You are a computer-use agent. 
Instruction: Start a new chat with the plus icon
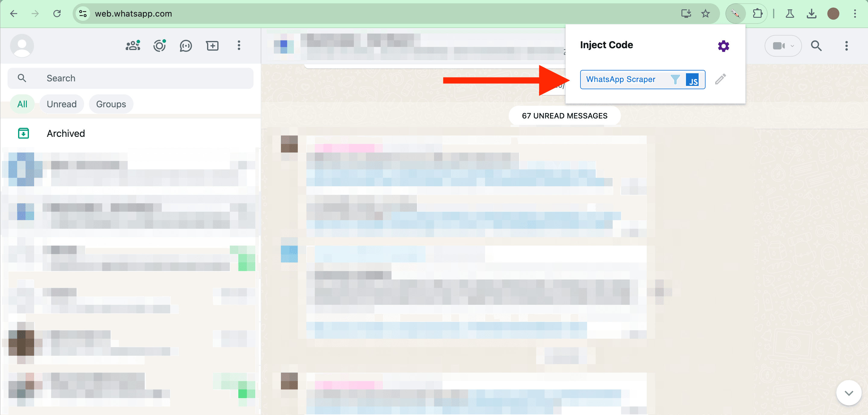(212, 46)
